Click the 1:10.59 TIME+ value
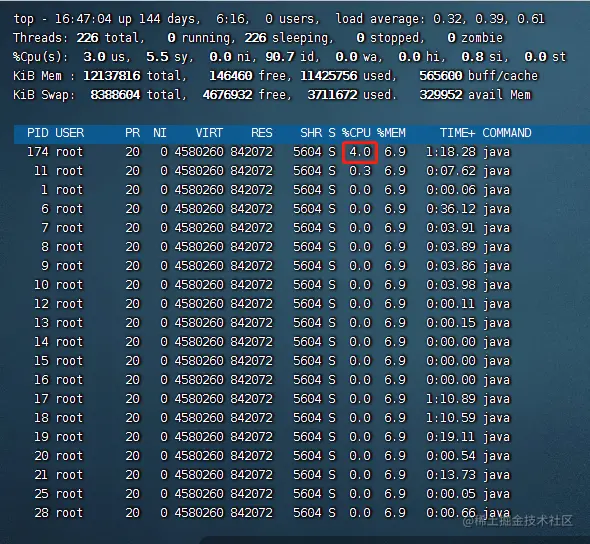590x544 pixels. (451, 418)
